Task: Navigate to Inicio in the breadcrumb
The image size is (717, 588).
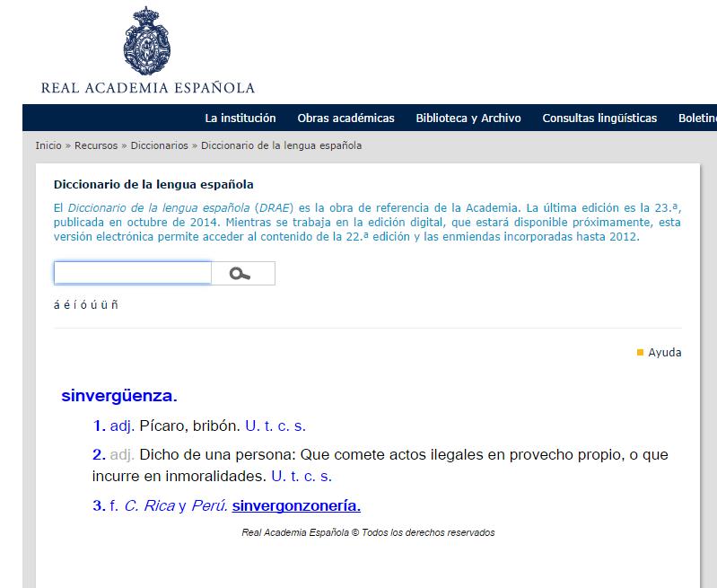Action: [48, 145]
